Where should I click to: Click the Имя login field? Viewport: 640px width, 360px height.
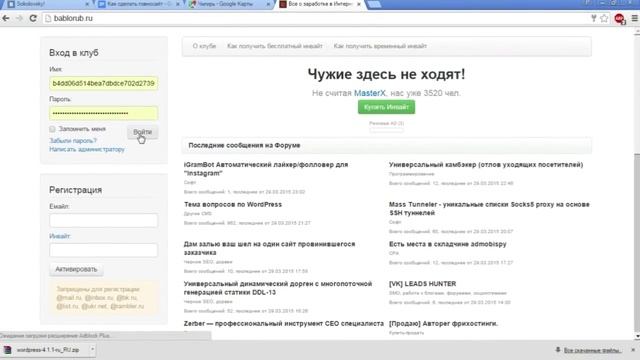point(103,83)
